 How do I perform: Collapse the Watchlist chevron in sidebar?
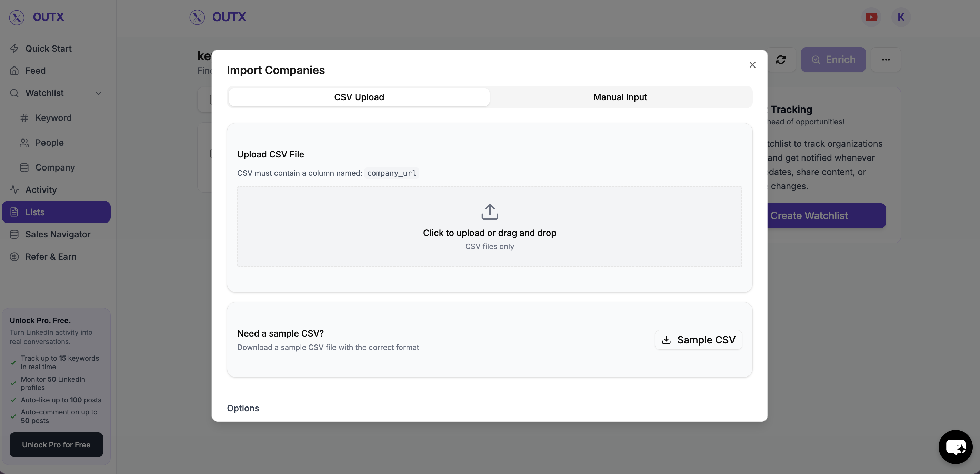click(98, 93)
